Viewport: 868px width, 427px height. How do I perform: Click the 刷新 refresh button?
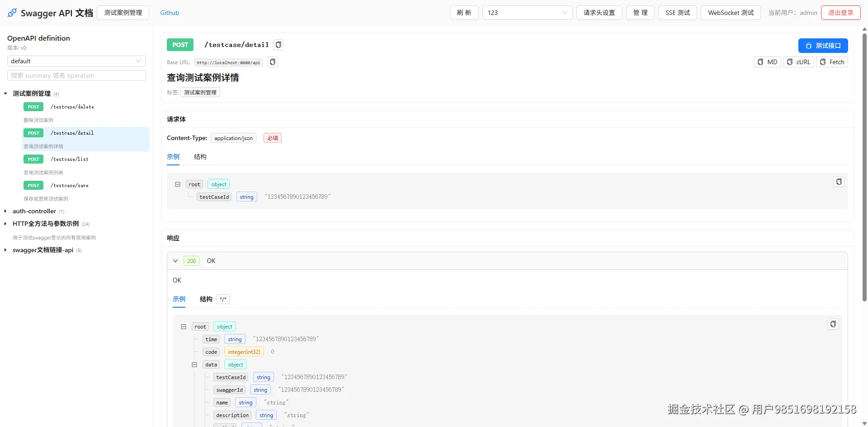(464, 12)
